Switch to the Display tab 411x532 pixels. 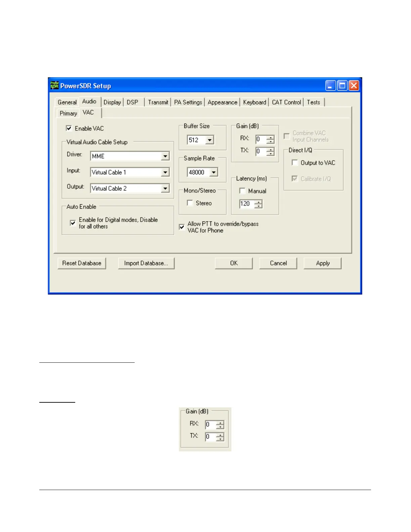click(112, 102)
